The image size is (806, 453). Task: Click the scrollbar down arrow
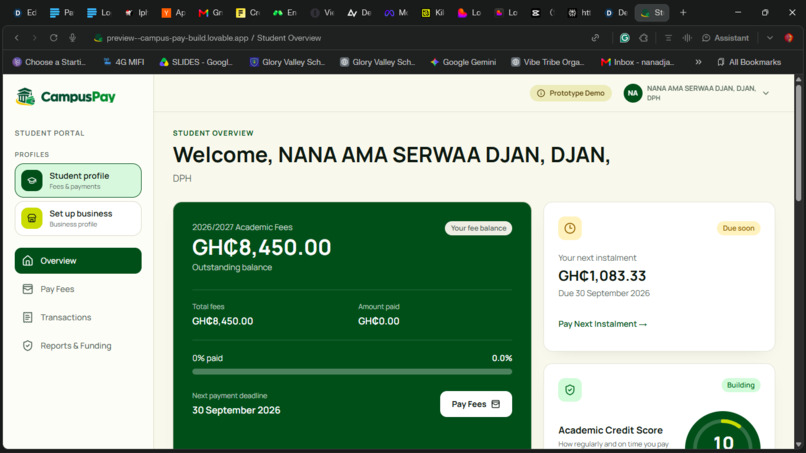[x=798, y=444]
